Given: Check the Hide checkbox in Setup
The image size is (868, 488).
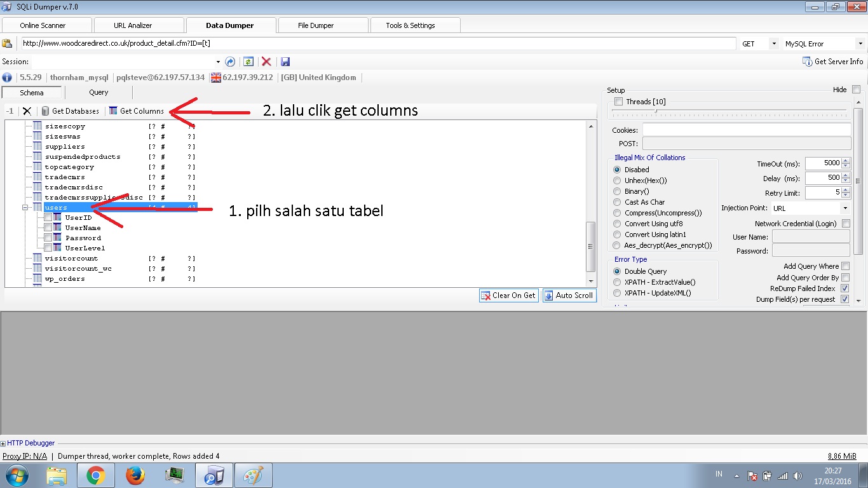Looking at the screenshot, I should point(856,90).
